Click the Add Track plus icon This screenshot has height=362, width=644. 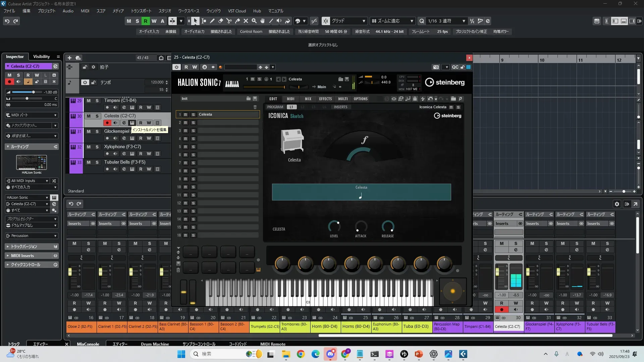[x=70, y=58]
